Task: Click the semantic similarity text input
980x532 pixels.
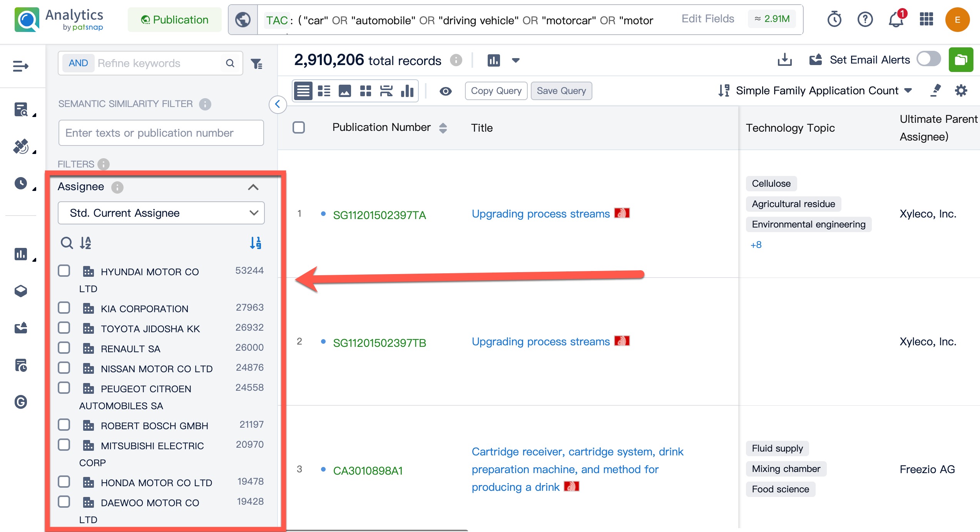Action: [x=161, y=133]
